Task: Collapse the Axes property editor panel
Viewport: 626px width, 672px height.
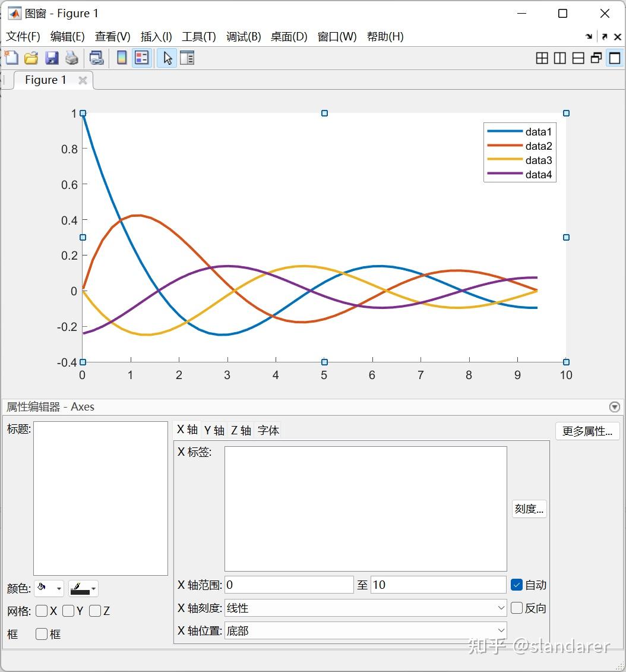Action: click(614, 406)
